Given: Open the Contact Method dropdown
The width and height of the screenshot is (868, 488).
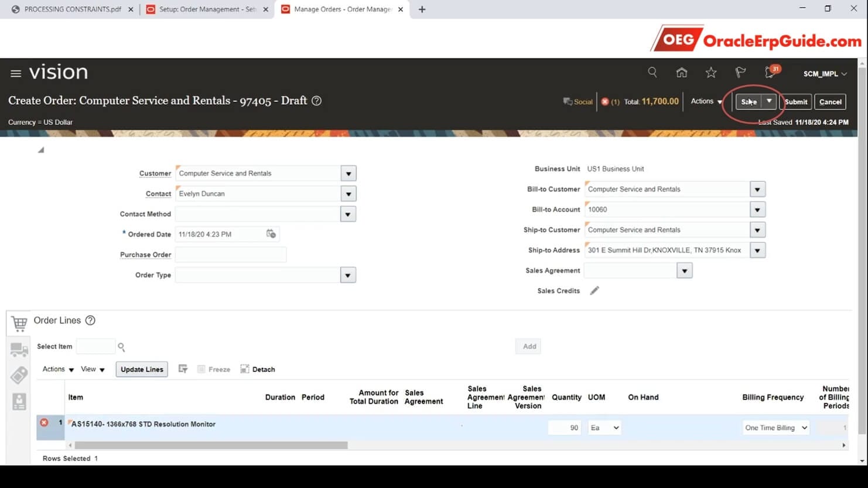Looking at the screenshot, I should tap(348, 214).
